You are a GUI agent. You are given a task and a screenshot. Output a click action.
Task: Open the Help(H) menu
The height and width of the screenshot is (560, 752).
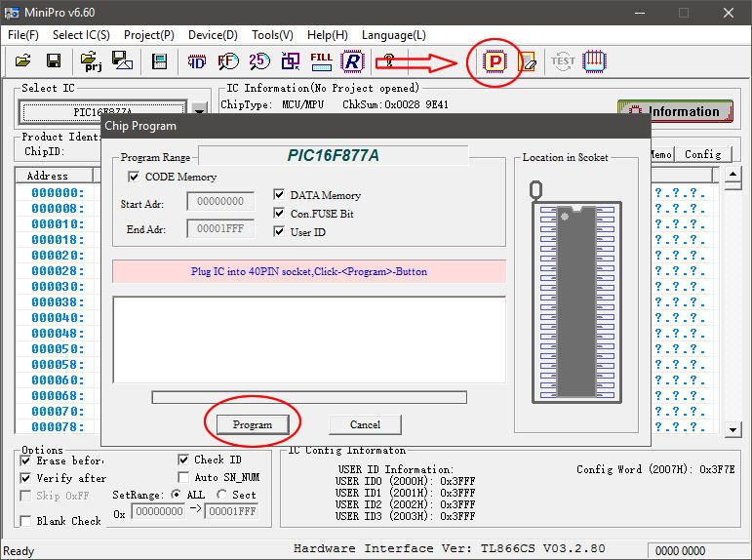tap(328, 35)
